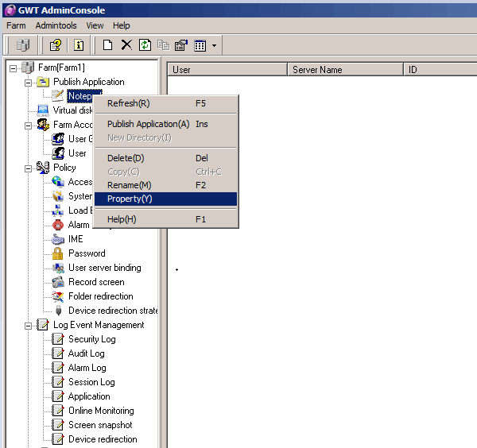Click the Record screen camera icon

tap(58, 282)
